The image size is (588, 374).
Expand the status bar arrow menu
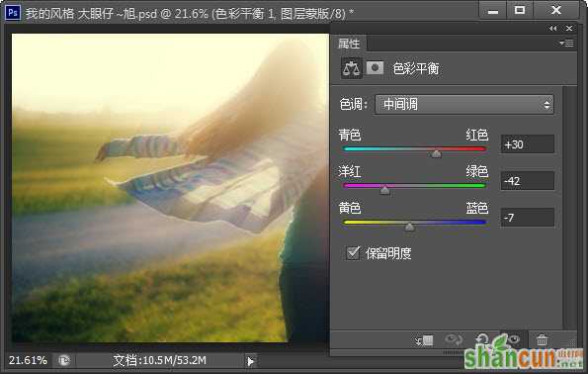coord(250,361)
